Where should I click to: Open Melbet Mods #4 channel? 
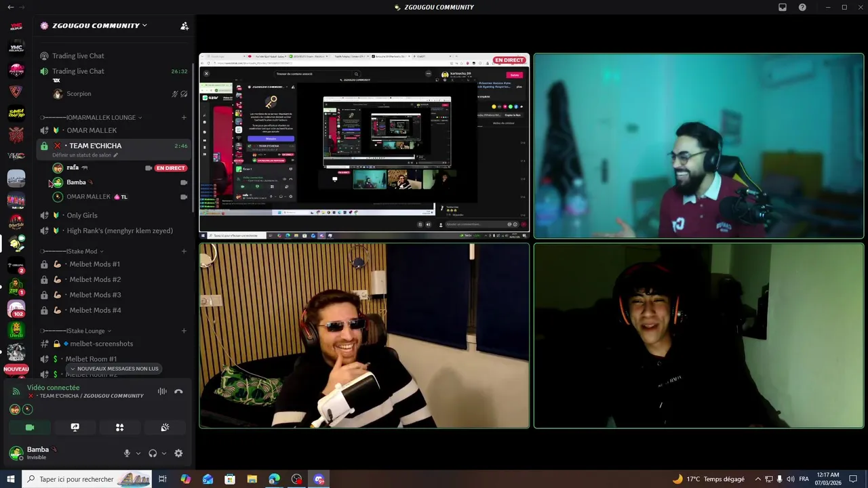click(113, 310)
